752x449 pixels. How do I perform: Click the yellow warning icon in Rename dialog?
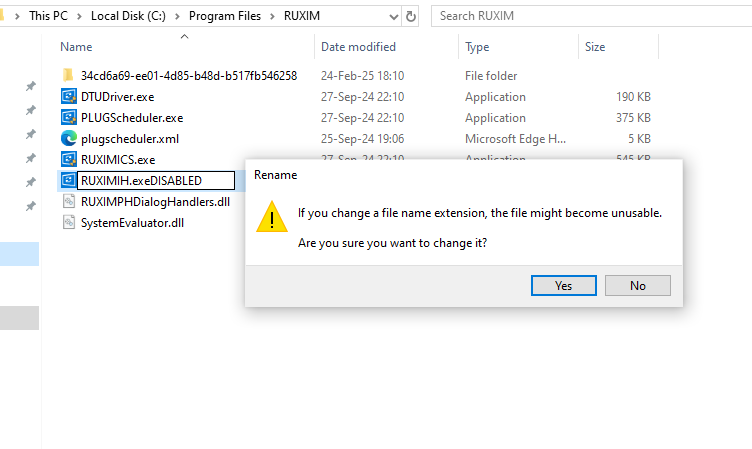pos(272,217)
